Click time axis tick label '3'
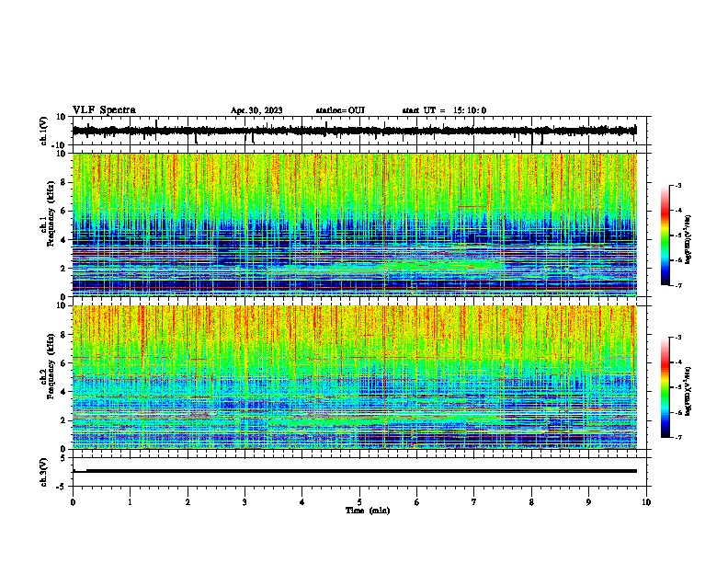This screenshot has width=728, height=563. 245,501
